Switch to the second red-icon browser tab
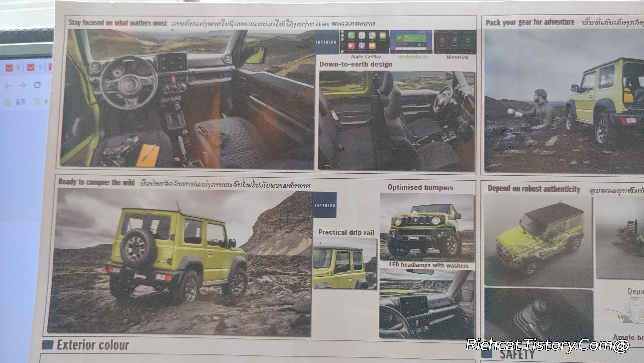This screenshot has width=644, height=363. click(31, 67)
